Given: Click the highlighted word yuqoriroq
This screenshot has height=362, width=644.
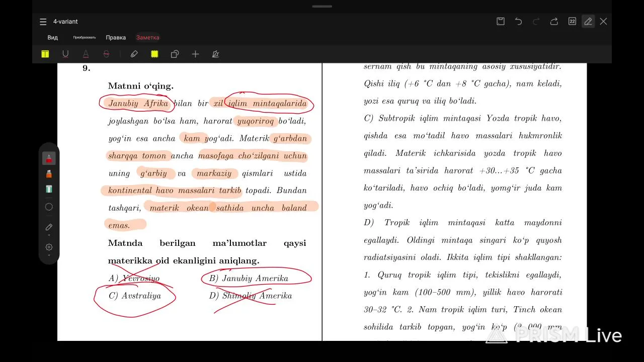Looking at the screenshot, I should pyautogui.click(x=256, y=121).
